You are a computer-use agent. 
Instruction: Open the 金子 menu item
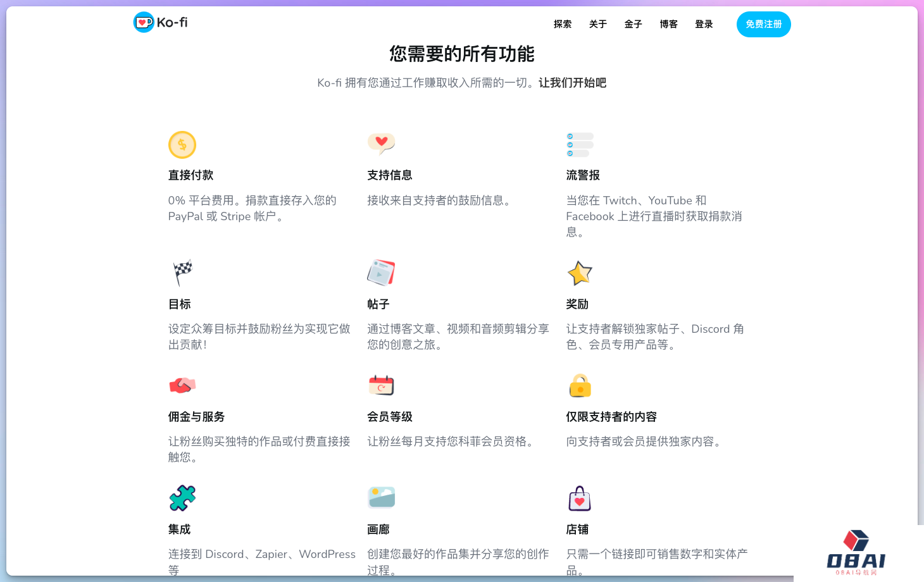click(x=634, y=24)
